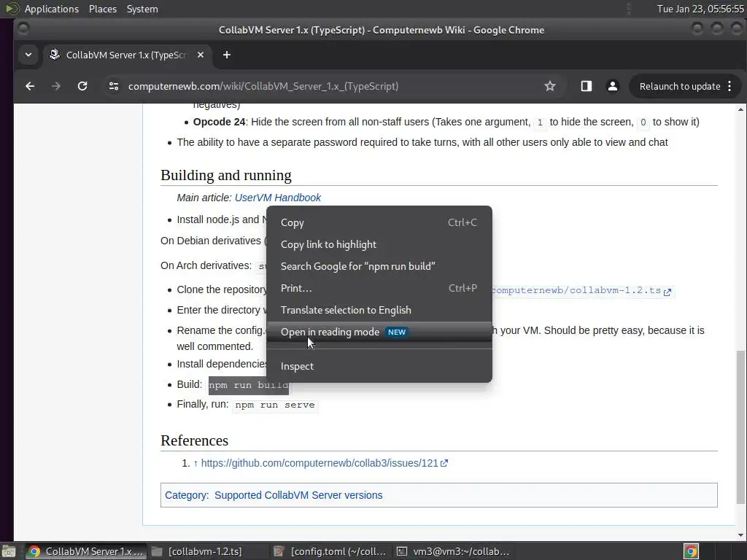Reload the page with the refresh icon
Image resolution: width=747 pixels, height=560 pixels.
[x=82, y=86]
